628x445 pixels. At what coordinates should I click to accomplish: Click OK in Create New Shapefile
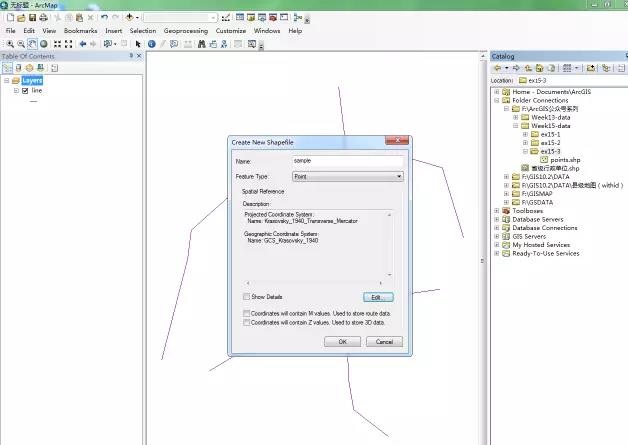(342, 342)
